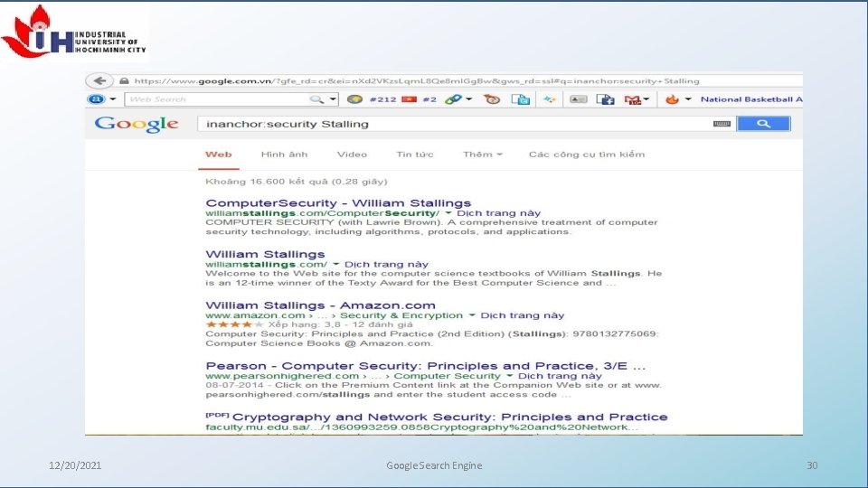Click the Gmail icon in toolbar
The height and width of the screenshot is (488, 868).
(632, 99)
